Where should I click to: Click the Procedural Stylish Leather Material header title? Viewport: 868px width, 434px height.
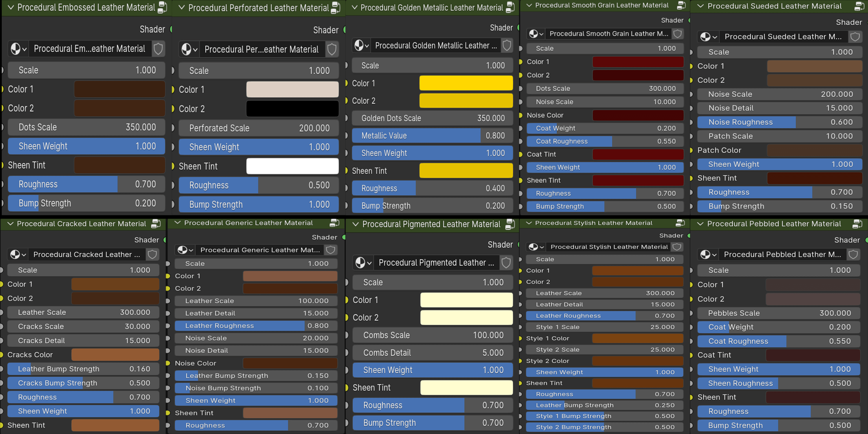[x=594, y=223]
